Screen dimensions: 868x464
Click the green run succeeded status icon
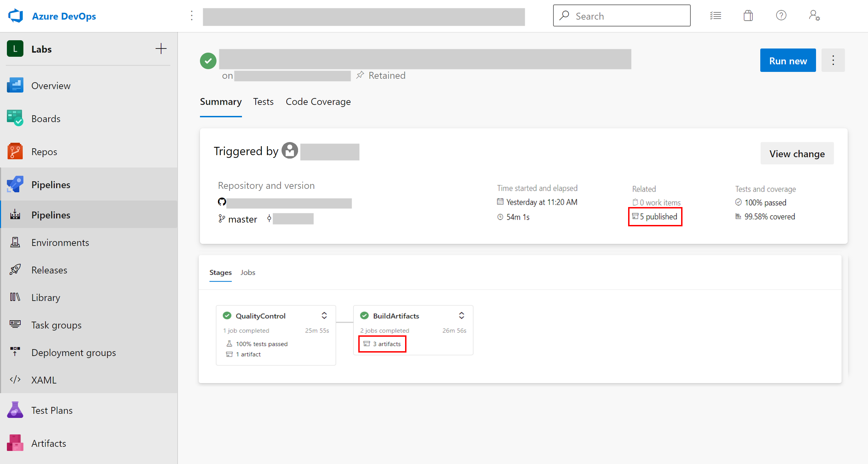pos(208,61)
